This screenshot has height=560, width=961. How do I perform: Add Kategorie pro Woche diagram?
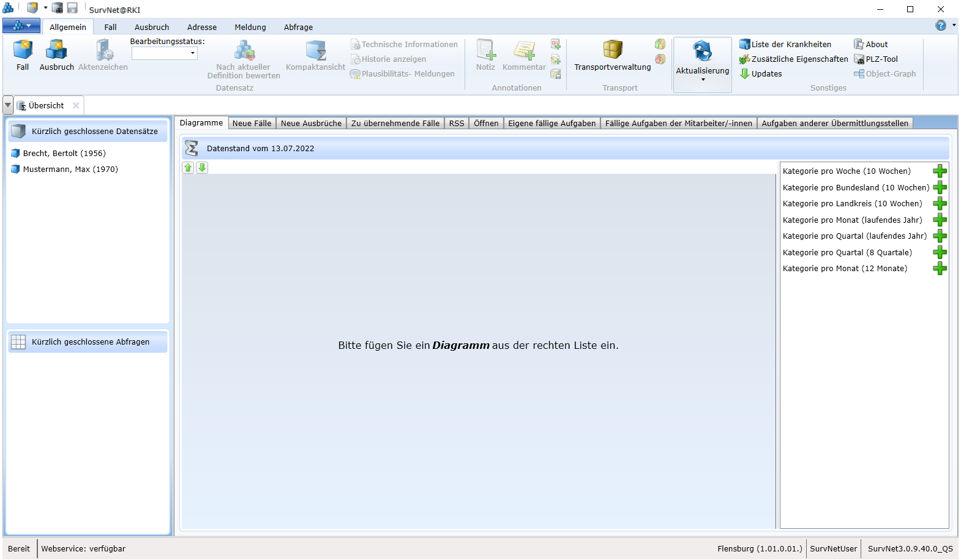(x=940, y=171)
